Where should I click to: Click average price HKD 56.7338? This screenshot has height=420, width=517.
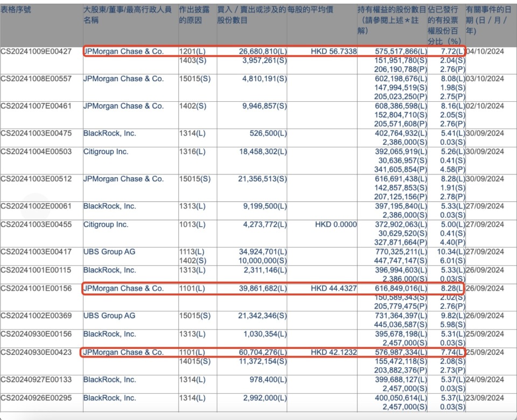click(x=334, y=52)
